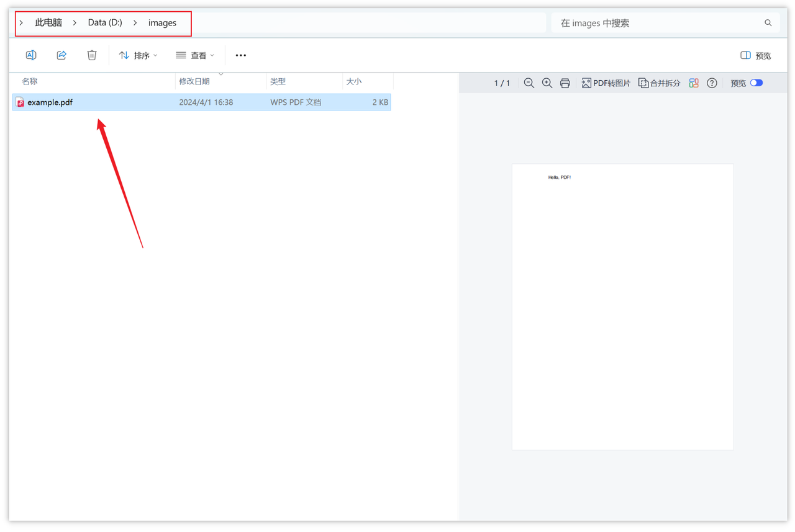Expand the leading breadcrumb chevron
795x532 pixels.
[21, 23]
